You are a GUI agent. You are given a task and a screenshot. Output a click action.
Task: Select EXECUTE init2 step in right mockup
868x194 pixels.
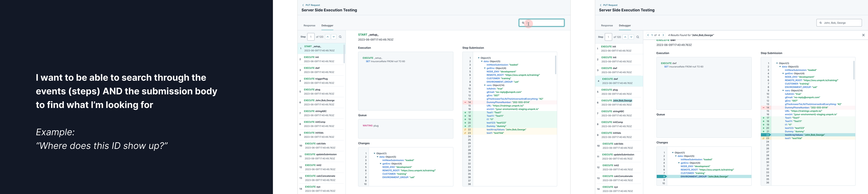pos(618,167)
